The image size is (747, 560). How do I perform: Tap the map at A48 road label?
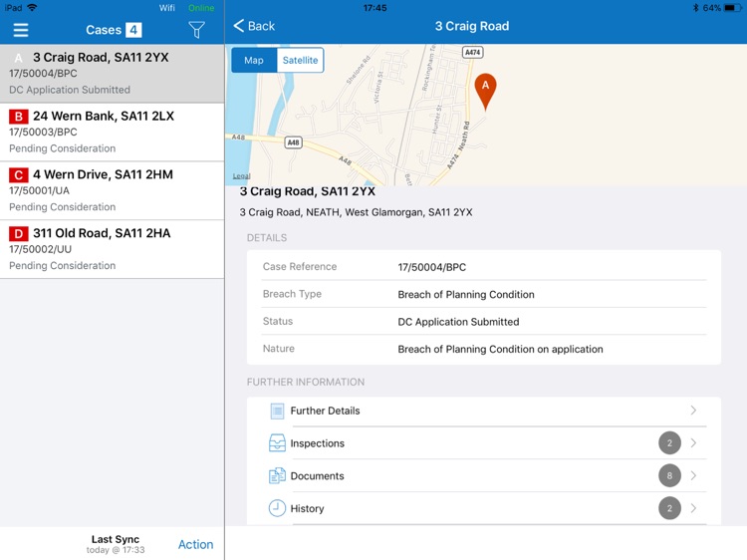(x=294, y=142)
